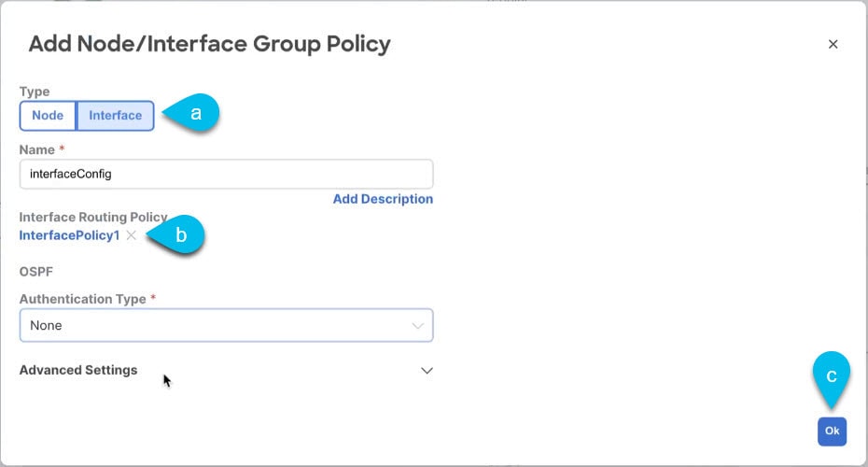This screenshot has height=467, width=868.
Task: Switch policy type to Node
Action: pyautogui.click(x=48, y=115)
